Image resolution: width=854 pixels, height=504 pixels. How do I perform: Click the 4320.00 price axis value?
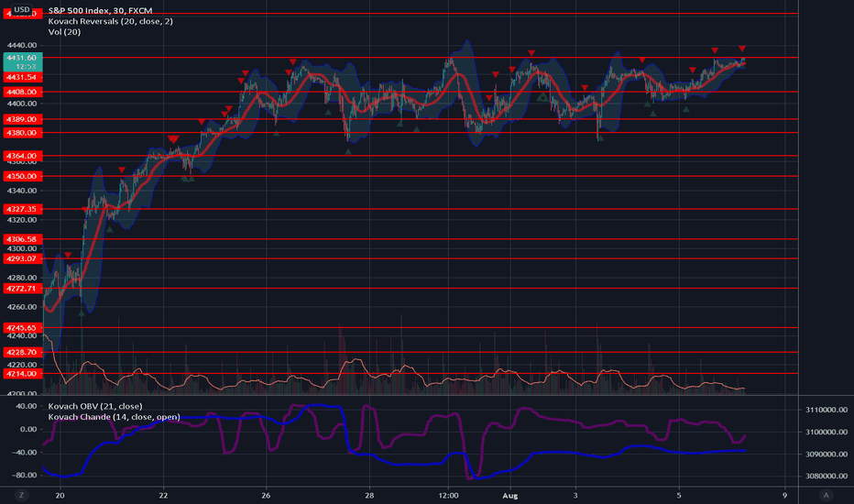tap(22, 220)
